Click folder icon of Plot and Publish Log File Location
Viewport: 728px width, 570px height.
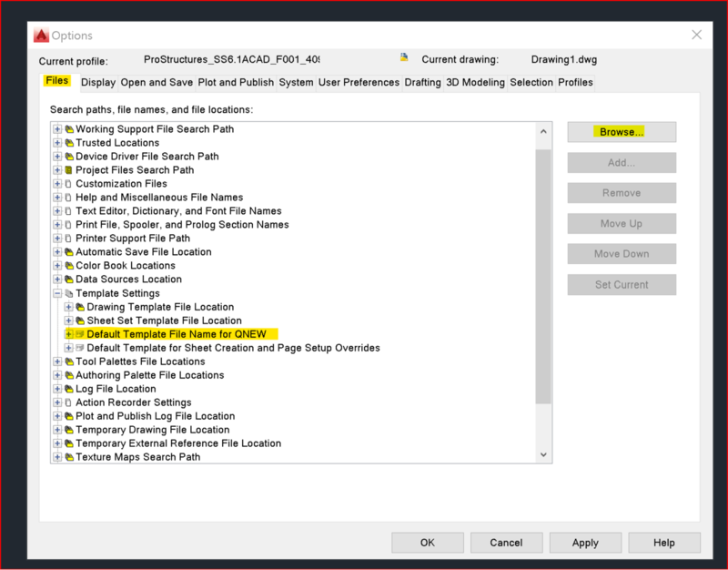coord(69,416)
